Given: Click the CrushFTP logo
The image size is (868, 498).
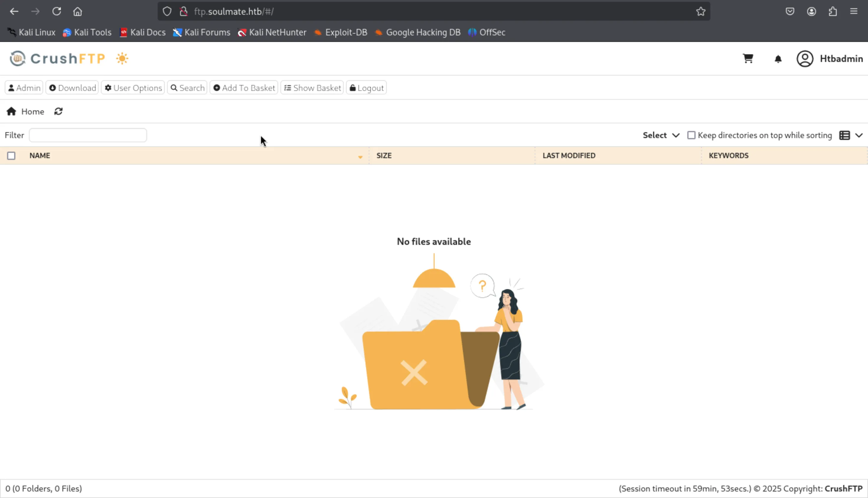Looking at the screenshot, I should coord(58,58).
